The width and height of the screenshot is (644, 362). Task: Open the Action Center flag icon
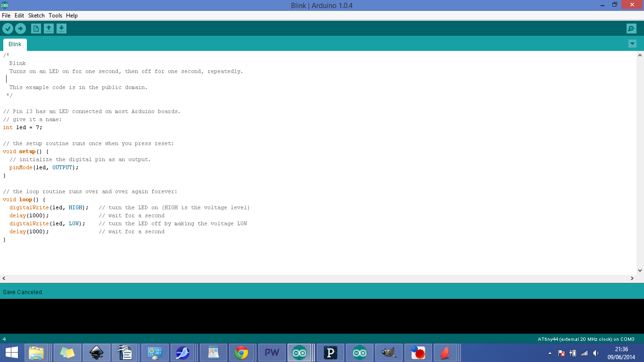pyautogui.click(x=561, y=353)
